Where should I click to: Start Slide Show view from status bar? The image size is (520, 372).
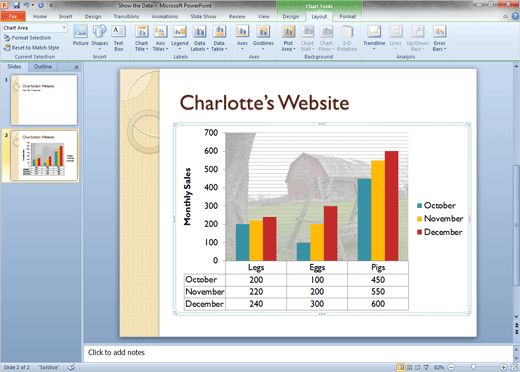(426, 367)
